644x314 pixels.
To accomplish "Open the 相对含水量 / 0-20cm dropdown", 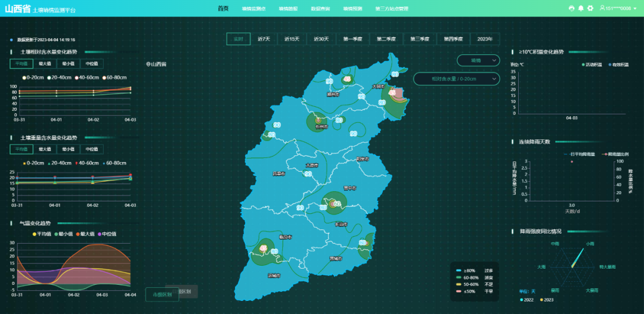I will tap(456, 79).
